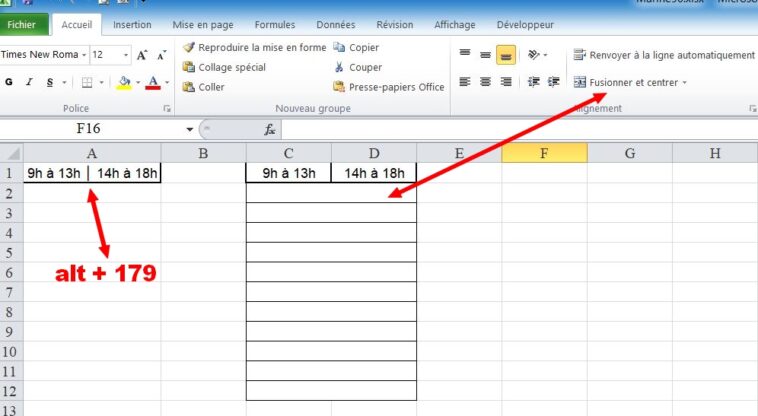Apply the red font color swatch

152,83
